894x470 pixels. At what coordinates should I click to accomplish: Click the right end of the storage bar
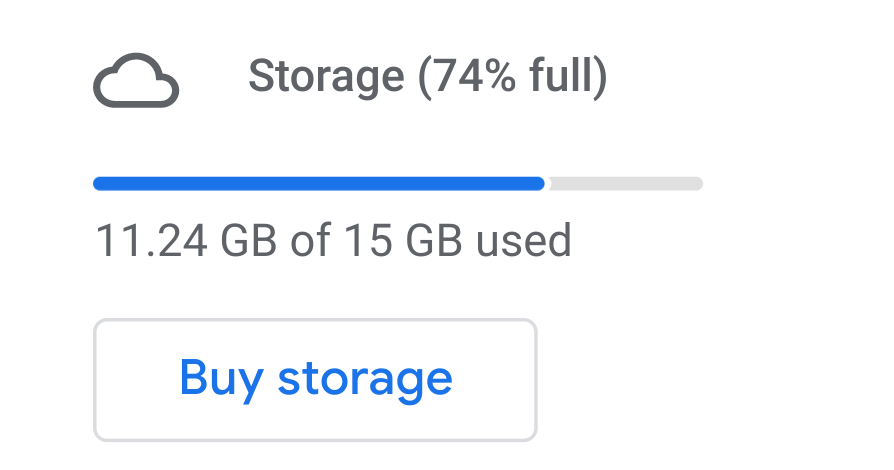click(695, 184)
